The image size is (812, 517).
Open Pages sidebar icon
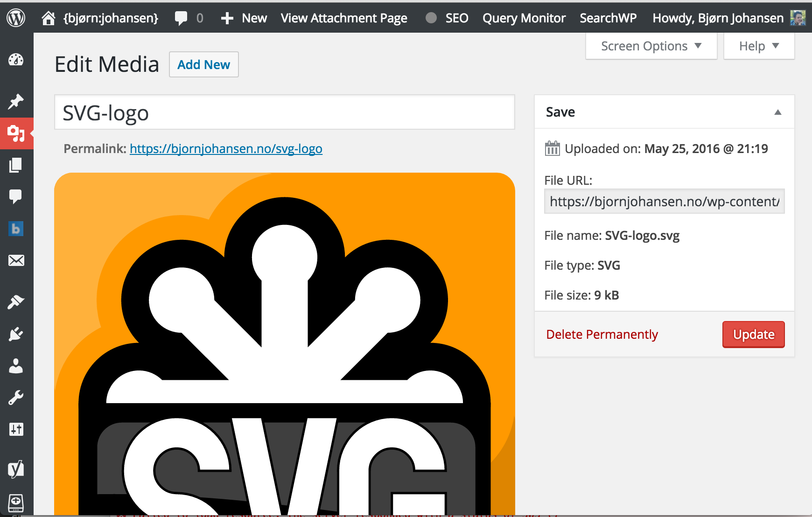pos(16,165)
